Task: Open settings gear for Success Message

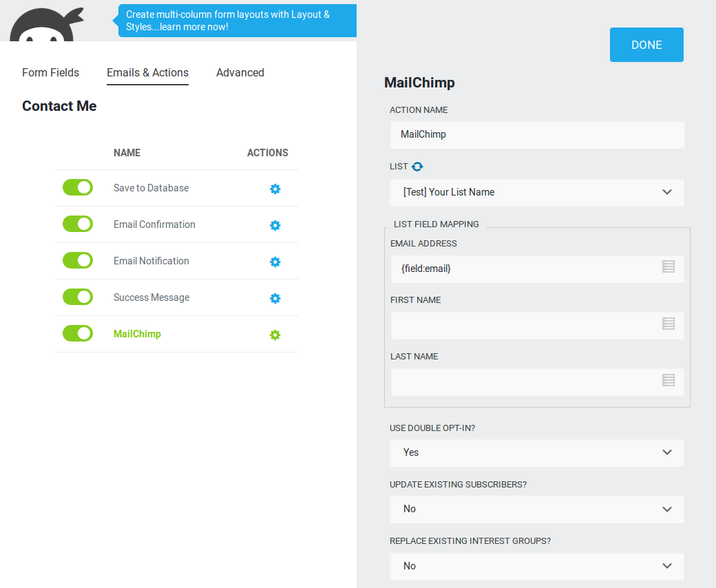Action: click(275, 298)
